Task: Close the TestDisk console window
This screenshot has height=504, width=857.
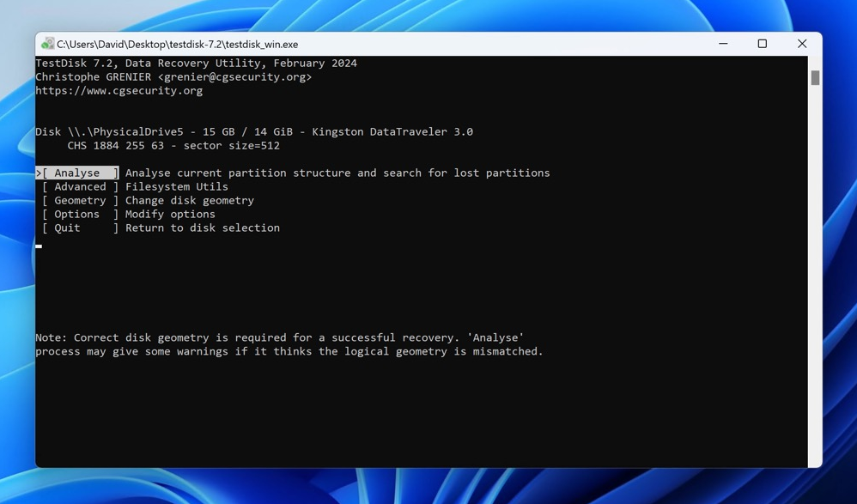Action: 801,44
